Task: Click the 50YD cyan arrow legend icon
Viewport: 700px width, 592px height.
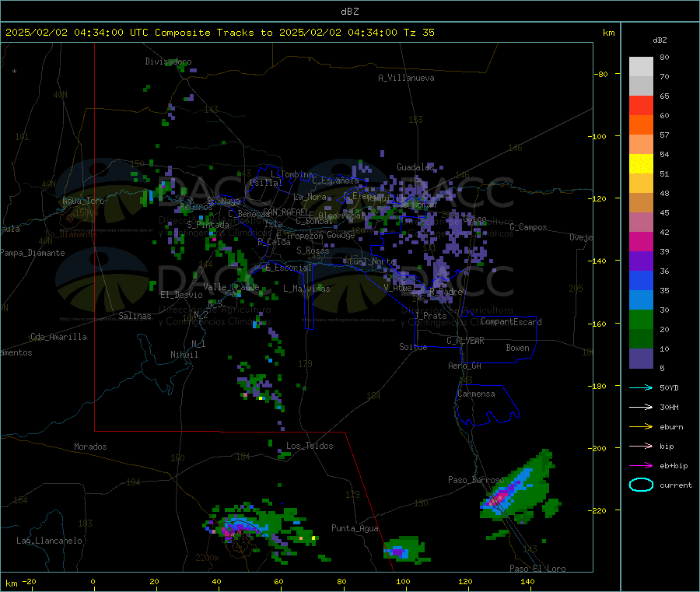Action: click(x=641, y=387)
